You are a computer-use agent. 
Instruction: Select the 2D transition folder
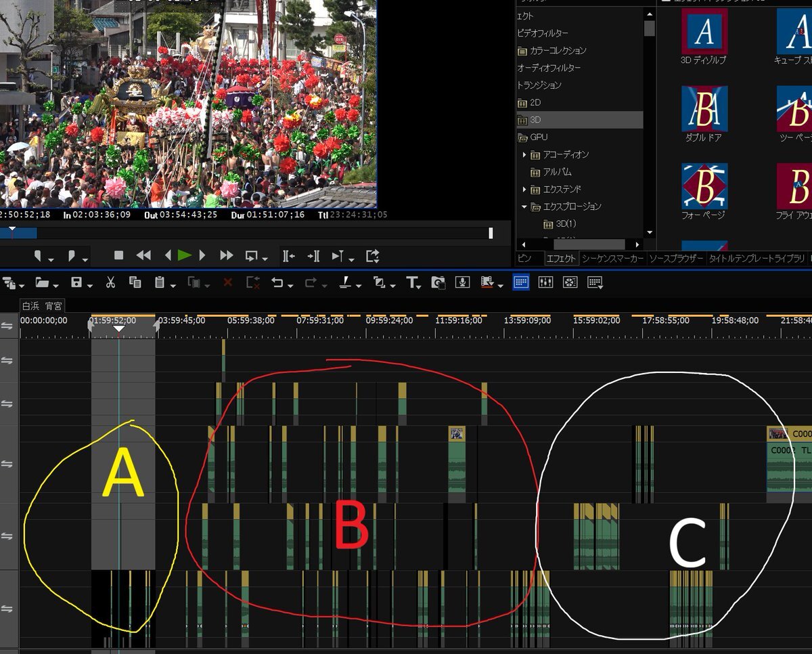tap(529, 103)
